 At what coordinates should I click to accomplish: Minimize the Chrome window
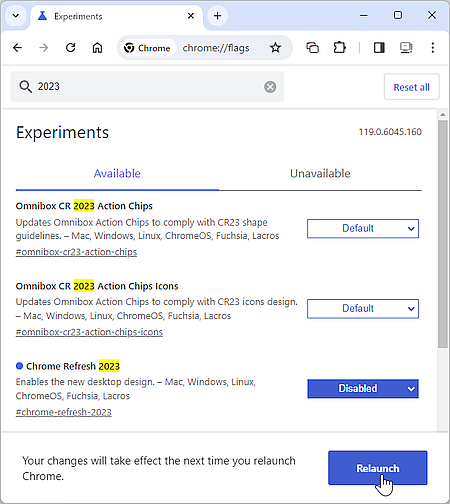tap(364, 15)
